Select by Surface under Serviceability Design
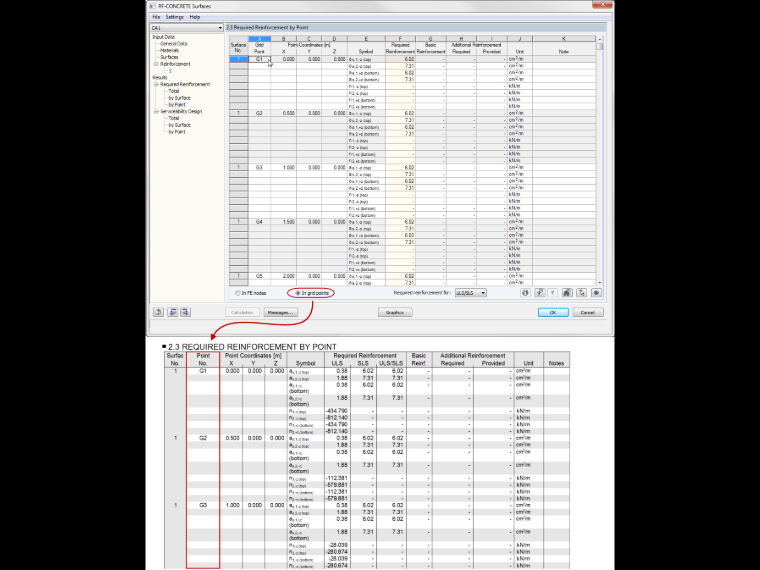Screen dimensions: 760x570 179,125
